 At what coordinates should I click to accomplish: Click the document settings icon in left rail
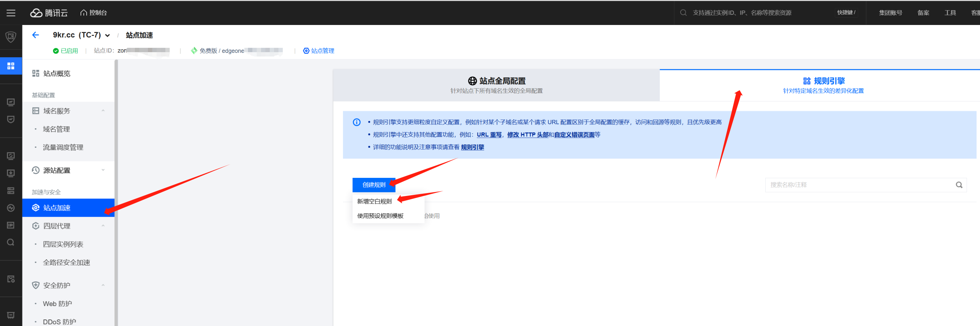click(11, 279)
